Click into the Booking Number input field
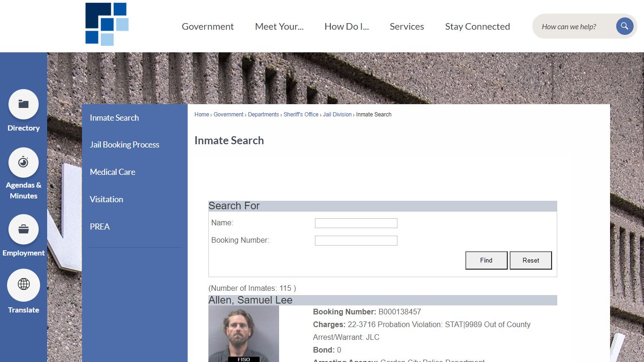The width and height of the screenshot is (644, 362). click(356, 241)
